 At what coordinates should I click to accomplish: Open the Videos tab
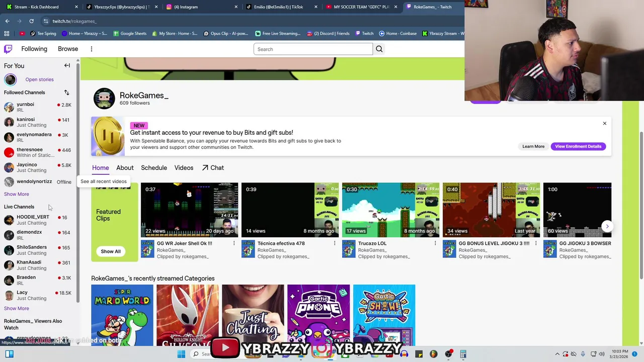184,168
